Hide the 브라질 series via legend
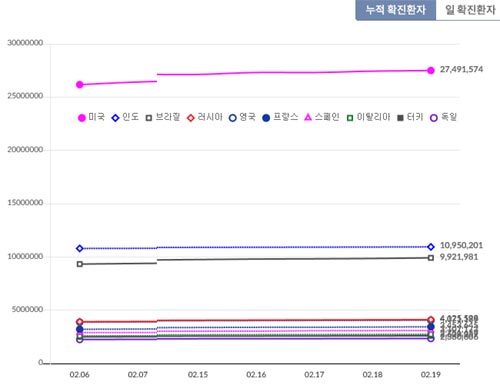This screenshot has width=500, height=385. tap(149, 118)
